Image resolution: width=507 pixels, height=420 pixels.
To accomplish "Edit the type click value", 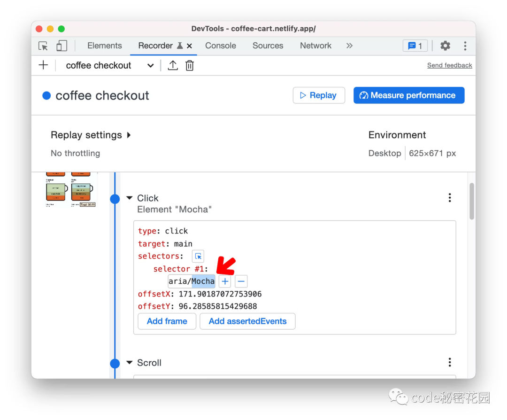I will click(176, 231).
